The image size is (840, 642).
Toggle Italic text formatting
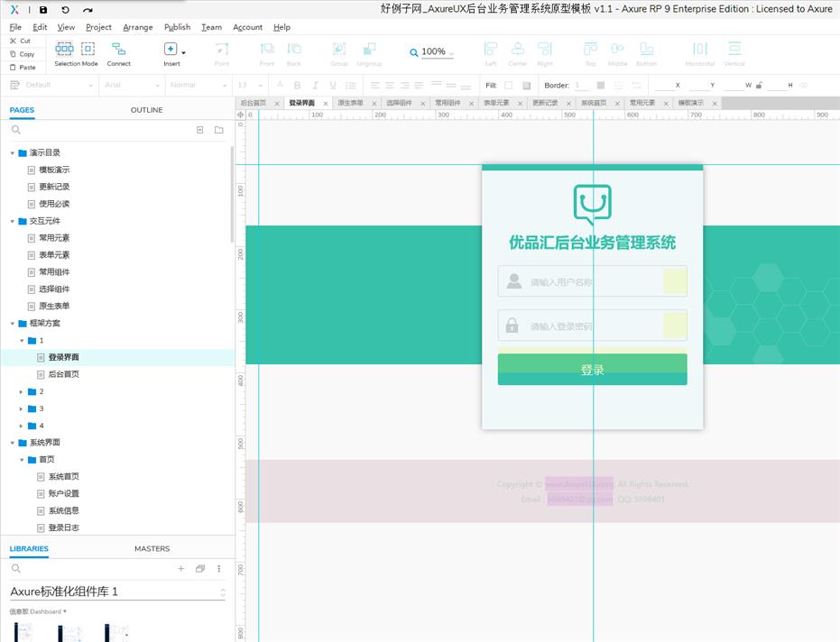pos(315,85)
